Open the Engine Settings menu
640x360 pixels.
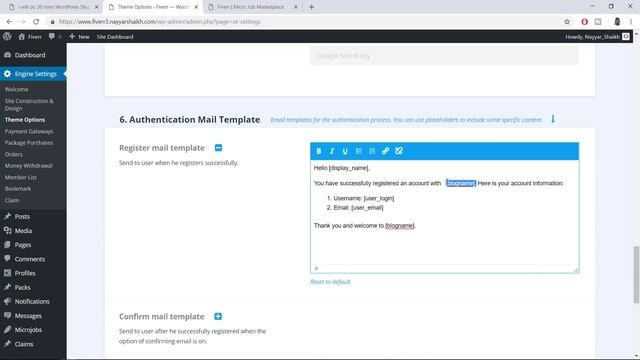click(33, 74)
